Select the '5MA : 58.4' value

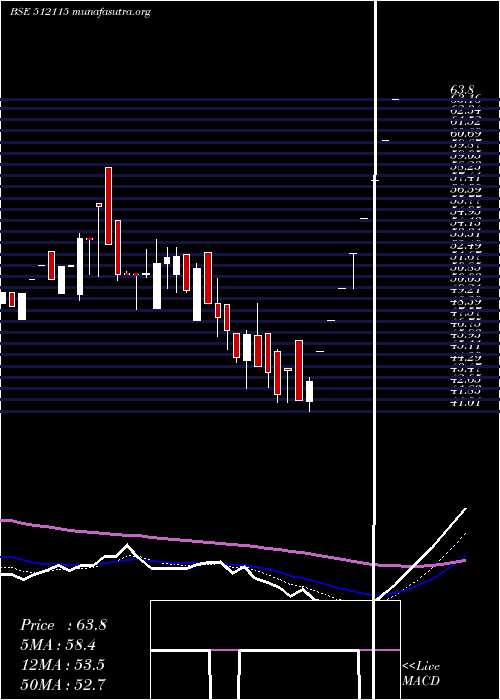(58, 645)
